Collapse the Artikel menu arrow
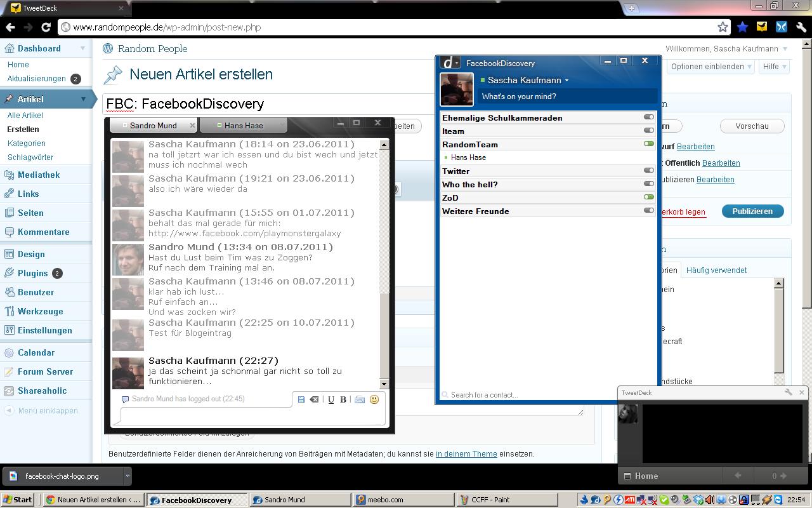The image size is (812, 508). (83, 99)
